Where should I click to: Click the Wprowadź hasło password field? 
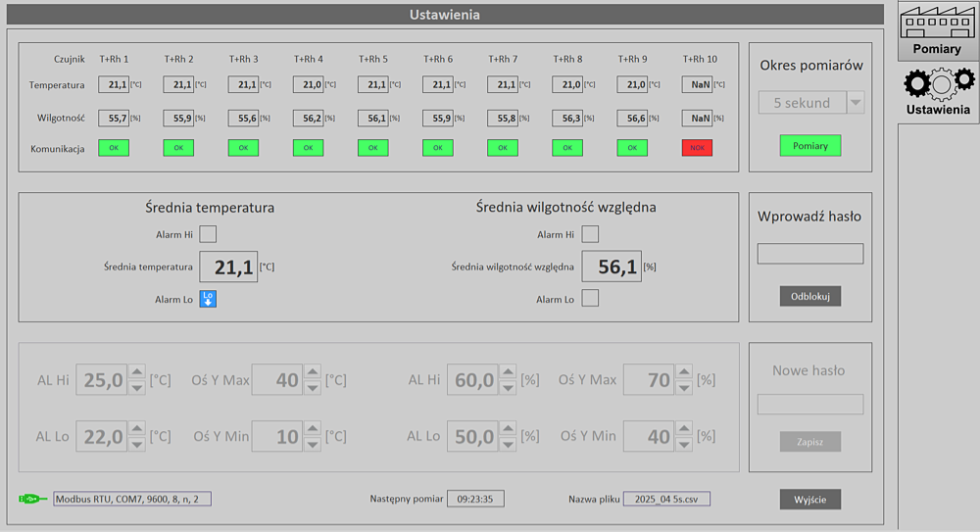[x=810, y=254]
